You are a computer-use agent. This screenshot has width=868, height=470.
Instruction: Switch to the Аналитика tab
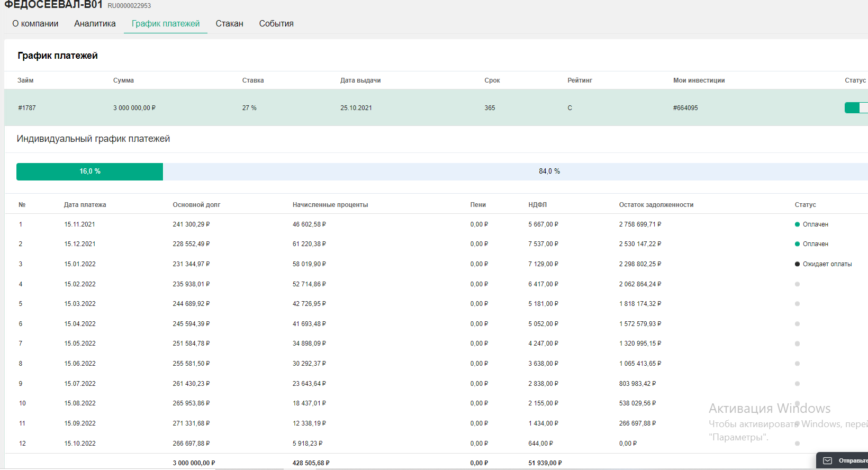(x=95, y=24)
